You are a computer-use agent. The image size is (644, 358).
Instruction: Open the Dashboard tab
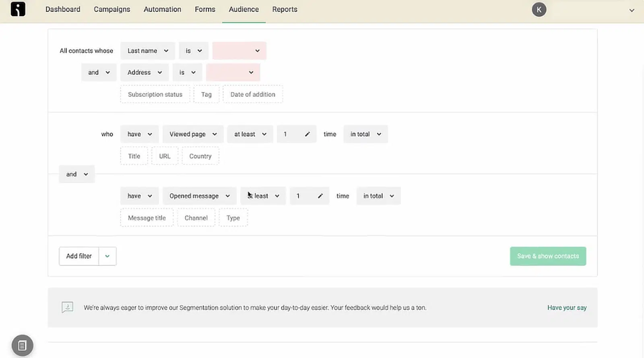[63, 9]
